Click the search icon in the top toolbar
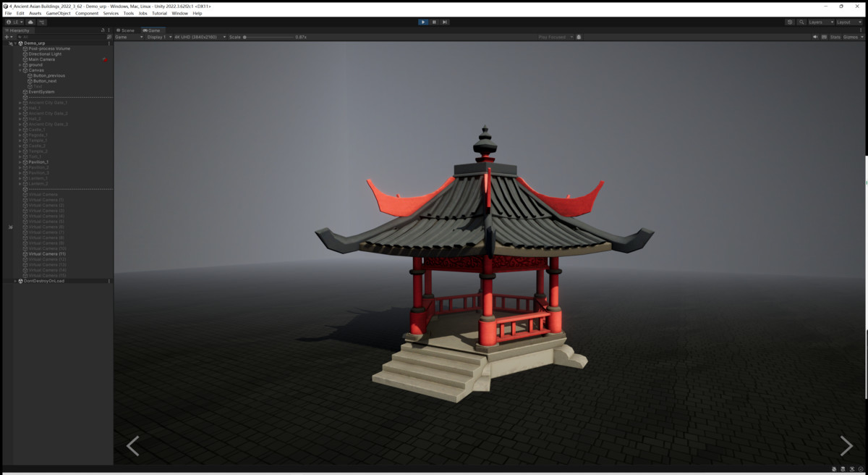This screenshot has height=475, width=868. (x=801, y=22)
